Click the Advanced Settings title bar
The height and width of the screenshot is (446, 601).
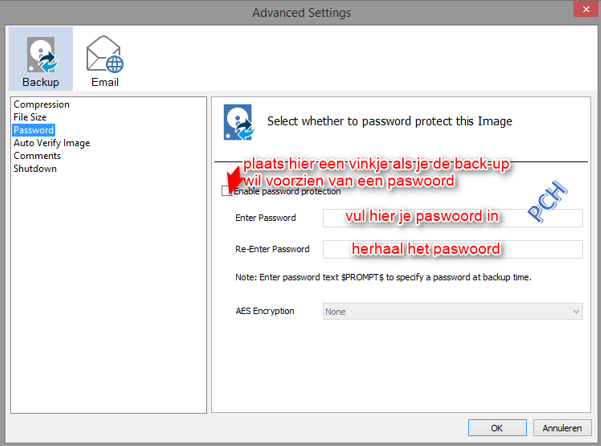(x=300, y=12)
